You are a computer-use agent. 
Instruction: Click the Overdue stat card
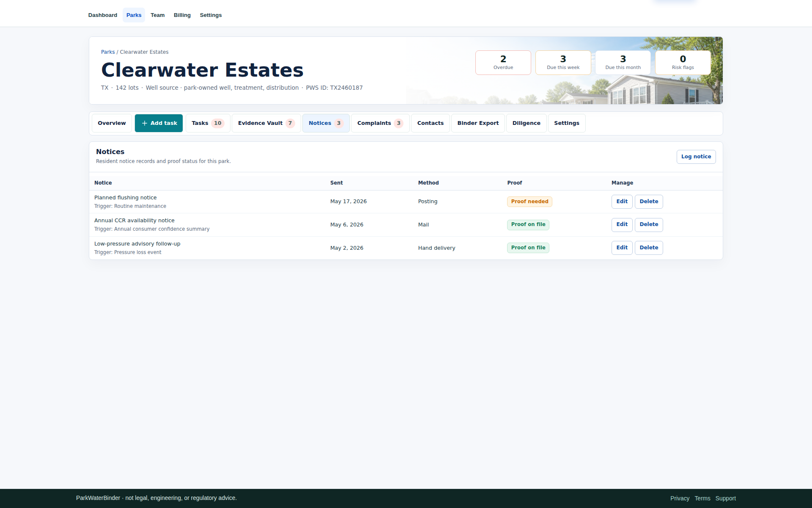(x=503, y=63)
